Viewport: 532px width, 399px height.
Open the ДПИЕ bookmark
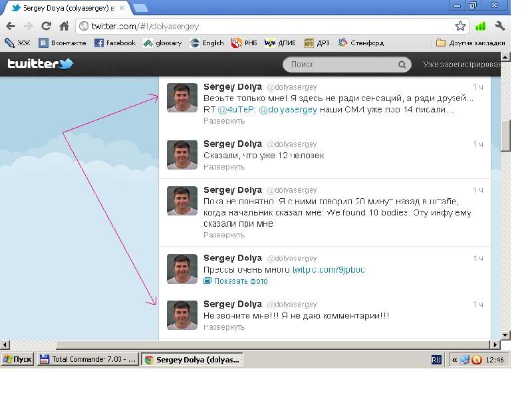(x=280, y=43)
